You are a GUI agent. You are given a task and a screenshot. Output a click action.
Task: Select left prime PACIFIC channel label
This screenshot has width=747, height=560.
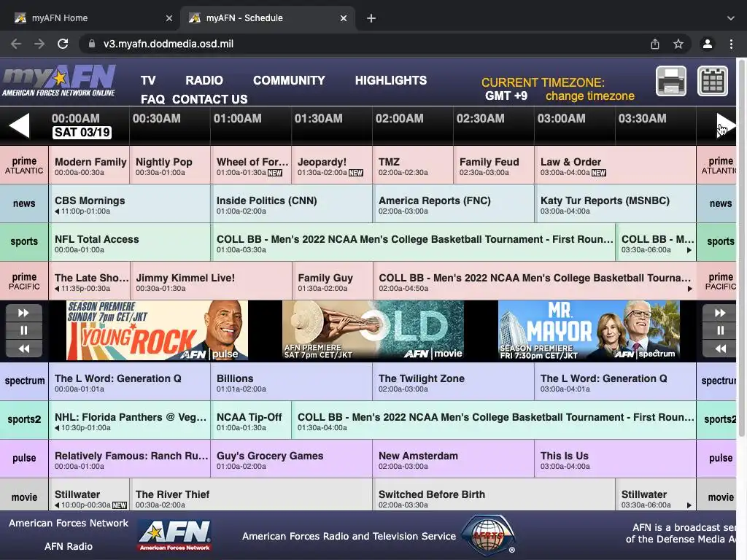[24, 281]
